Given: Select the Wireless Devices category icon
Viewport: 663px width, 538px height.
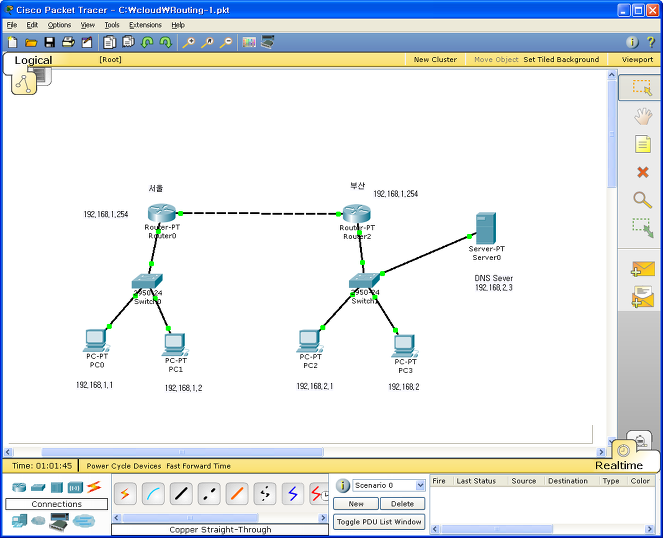Looking at the screenshot, I should 75,488.
